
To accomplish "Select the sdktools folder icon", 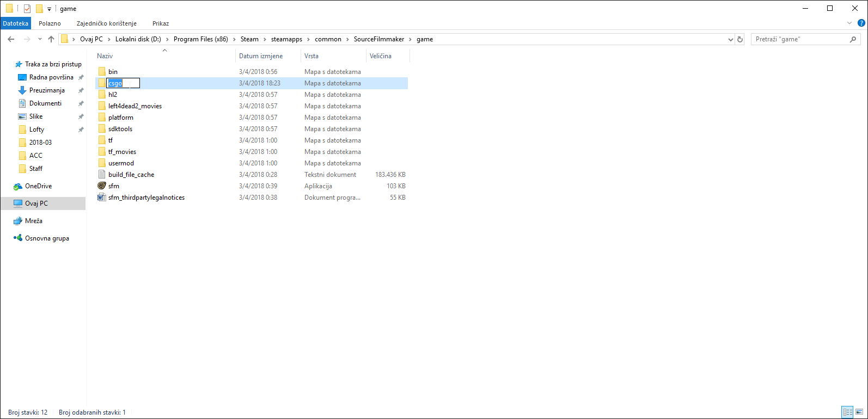I will click(102, 128).
